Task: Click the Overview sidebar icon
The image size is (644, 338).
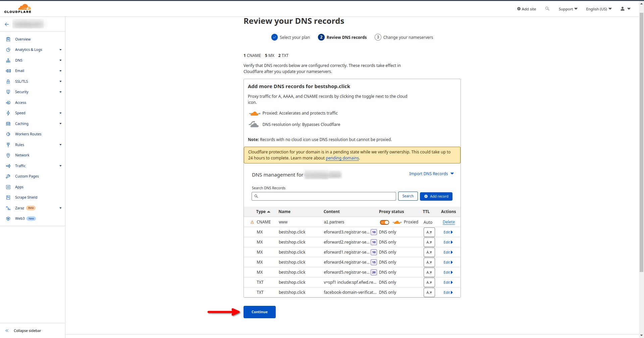Action: (x=8, y=39)
